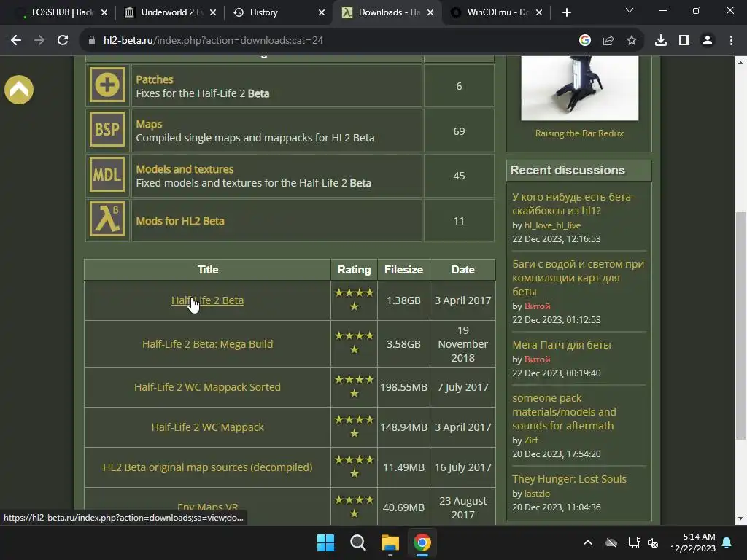Click the muted volume tray icon
This screenshot has width=747, height=560.
[x=653, y=542]
